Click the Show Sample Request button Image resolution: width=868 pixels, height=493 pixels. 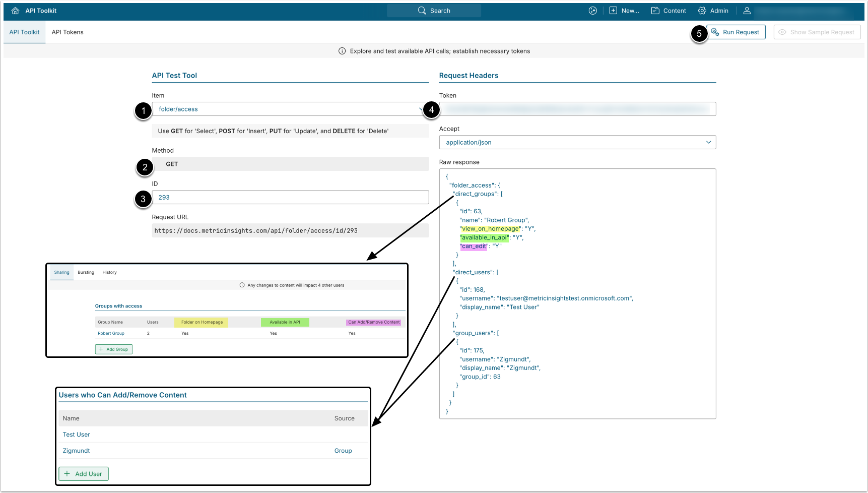point(817,32)
